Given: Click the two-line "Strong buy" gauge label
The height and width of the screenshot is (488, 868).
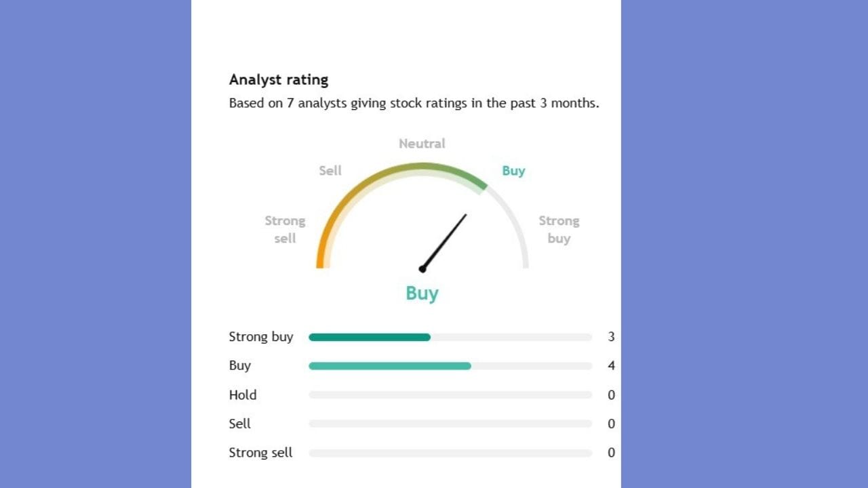Looking at the screenshot, I should [x=559, y=229].
